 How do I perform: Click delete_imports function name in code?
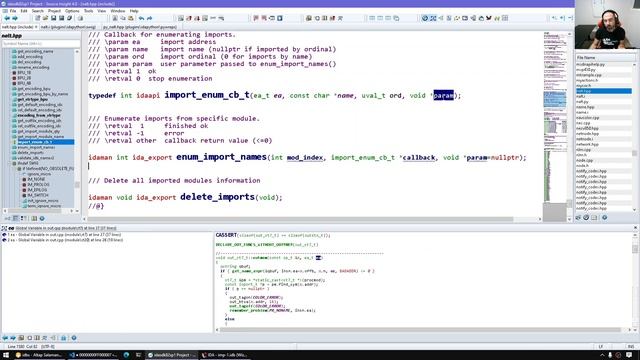click(218, 197)
